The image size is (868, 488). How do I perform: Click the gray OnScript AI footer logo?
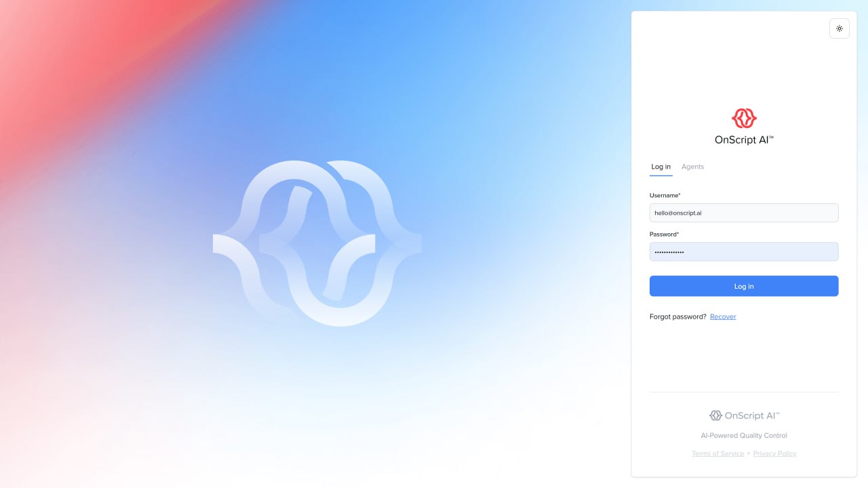click(744, 415)
